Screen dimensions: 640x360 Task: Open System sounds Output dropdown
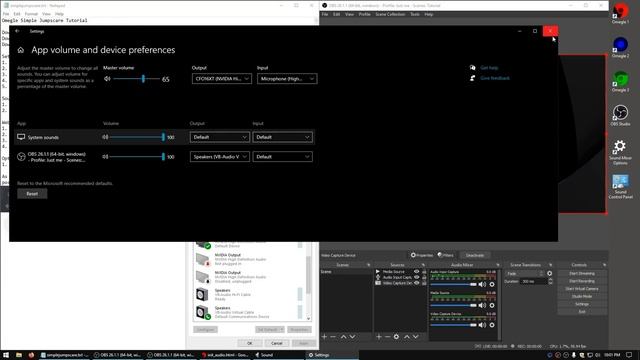[220, 137]
